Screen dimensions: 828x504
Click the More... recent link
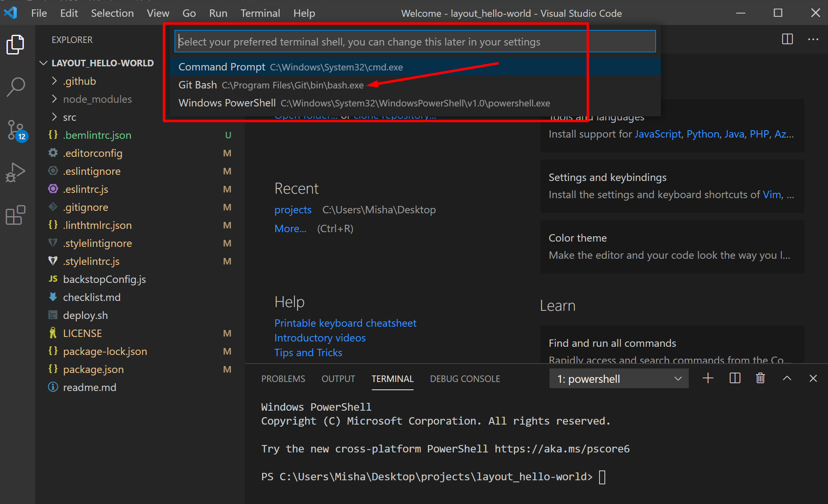[290, 228]
